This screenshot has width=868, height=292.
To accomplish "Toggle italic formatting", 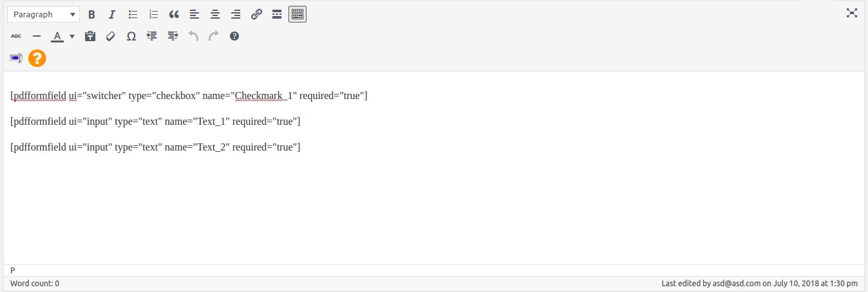I will (112, 14).
